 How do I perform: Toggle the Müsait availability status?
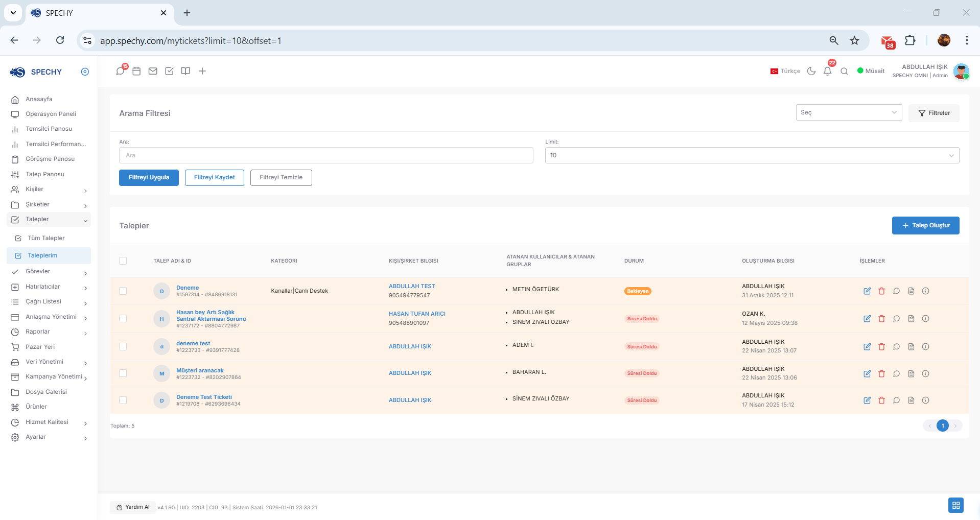click(x=871, y=71)
